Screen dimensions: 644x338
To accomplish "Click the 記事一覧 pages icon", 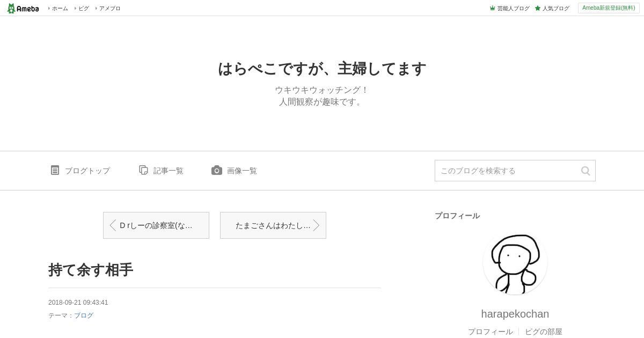I will coord(143,170).
